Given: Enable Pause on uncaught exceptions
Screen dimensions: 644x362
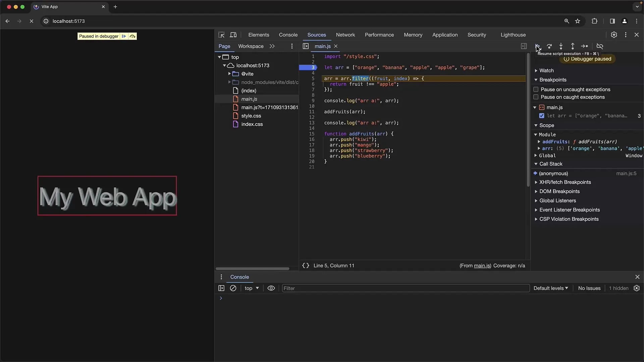Looking at the screenshot, I should tap(536, 89).
